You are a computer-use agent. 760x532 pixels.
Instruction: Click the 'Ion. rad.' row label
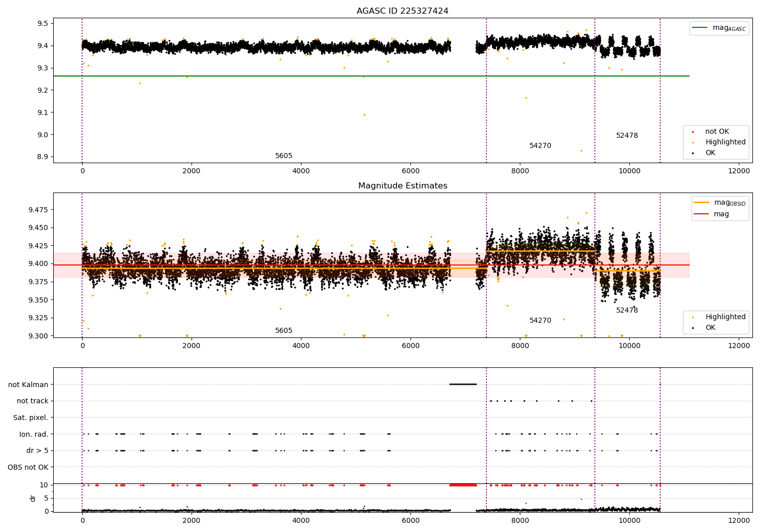(x=34, y=434)
